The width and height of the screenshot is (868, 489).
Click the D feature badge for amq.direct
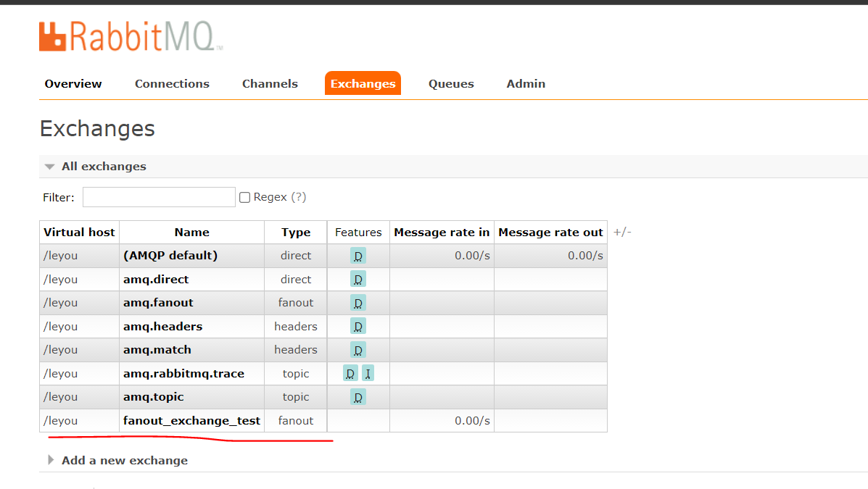pos(358,280)
